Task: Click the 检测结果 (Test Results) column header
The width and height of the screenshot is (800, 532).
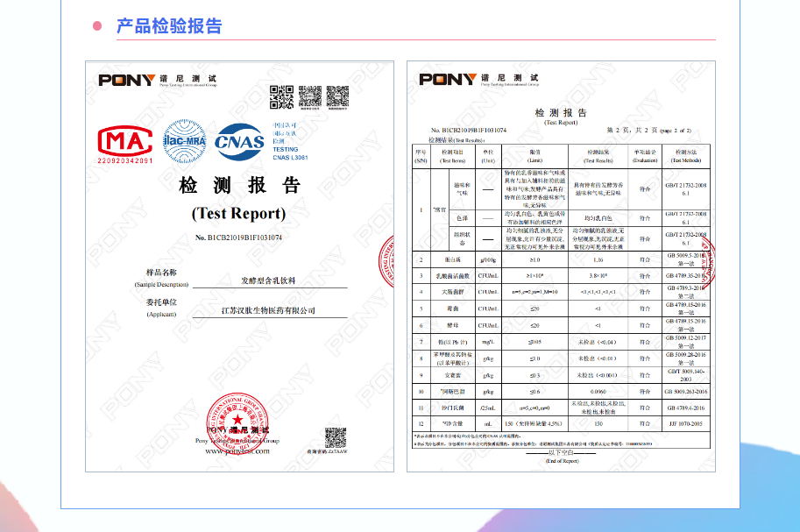Action: point(598,156)
